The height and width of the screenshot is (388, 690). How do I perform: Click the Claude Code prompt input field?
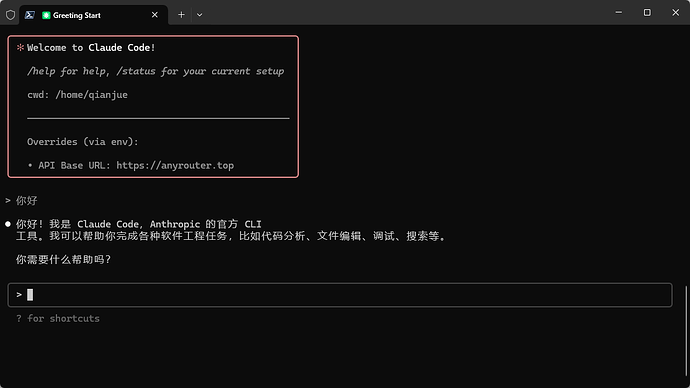(340, 295)
